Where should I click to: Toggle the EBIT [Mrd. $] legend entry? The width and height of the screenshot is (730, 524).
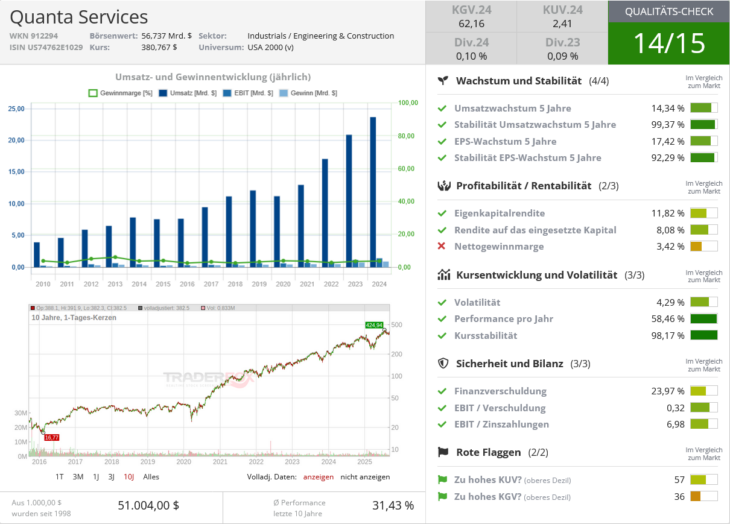(248, 93)
